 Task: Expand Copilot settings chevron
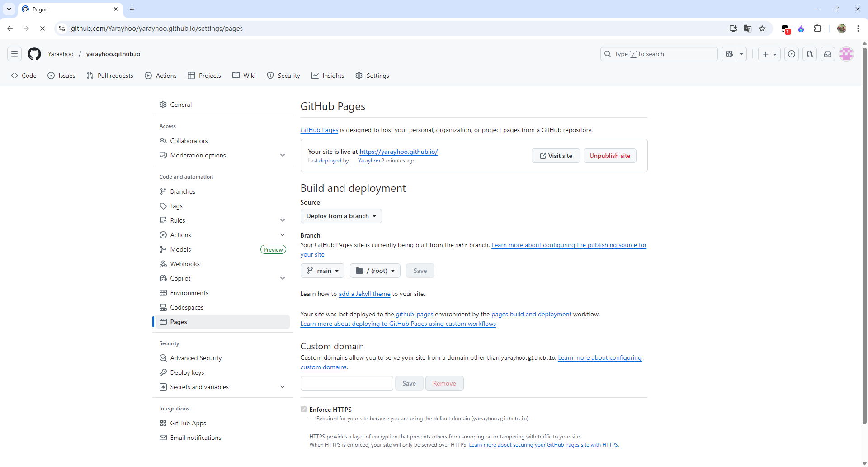(283, 278)
